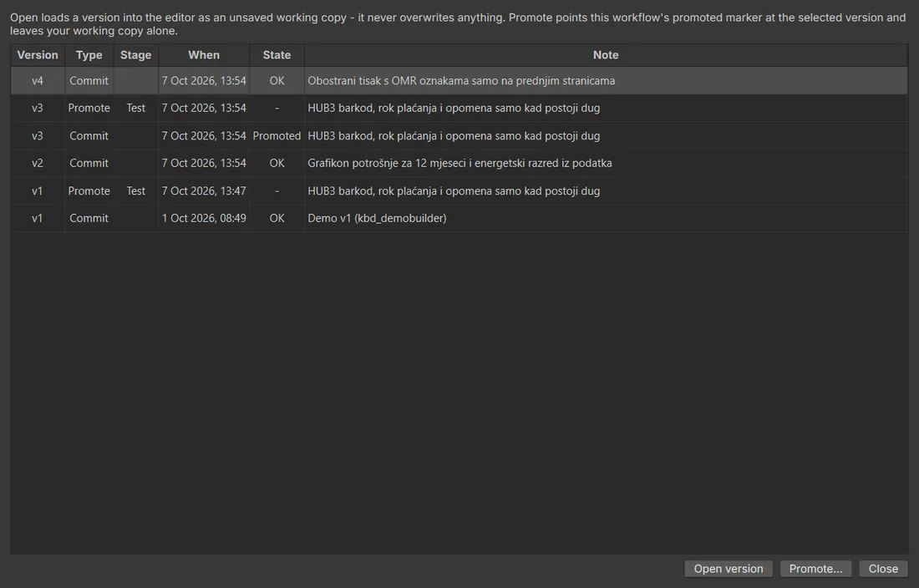Select the v3 version cell in Commit row
The image size is (919, 588).
coord(38,136)
